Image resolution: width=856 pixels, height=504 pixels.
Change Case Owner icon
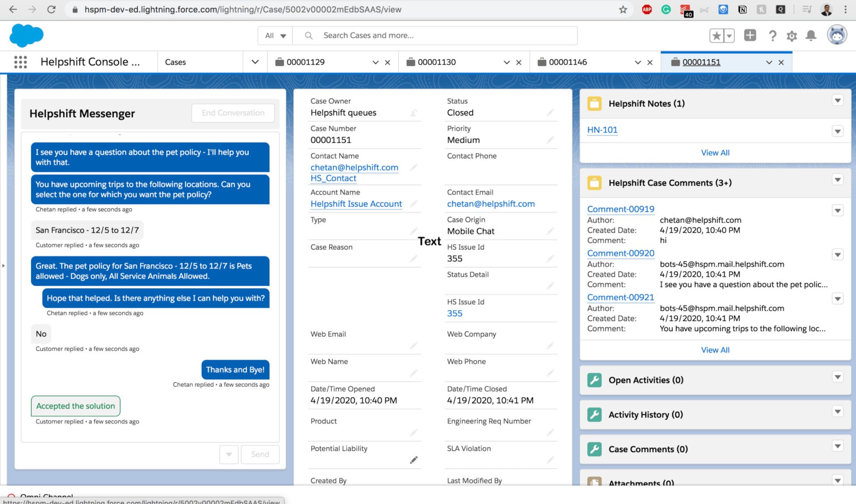click(414, 113)
